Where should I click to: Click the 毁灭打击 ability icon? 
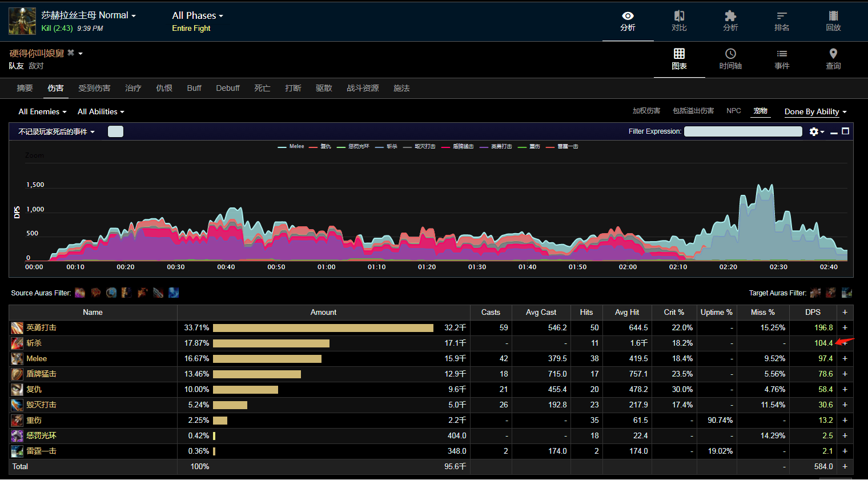click(x=17, y=405)
